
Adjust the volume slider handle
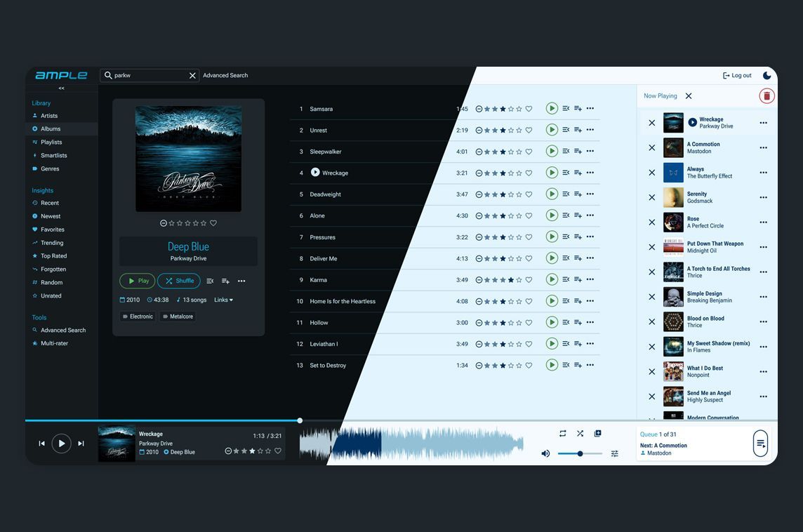click(580, 453)
